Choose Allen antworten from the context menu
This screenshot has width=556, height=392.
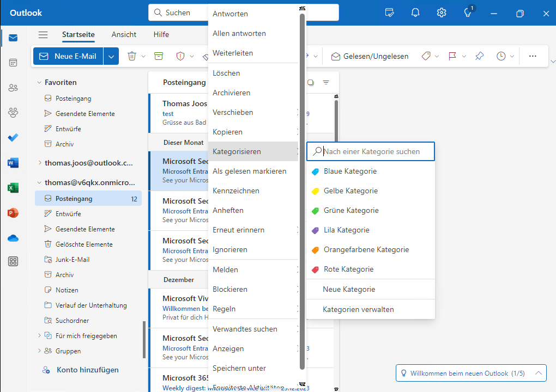(x=239, y=33)
